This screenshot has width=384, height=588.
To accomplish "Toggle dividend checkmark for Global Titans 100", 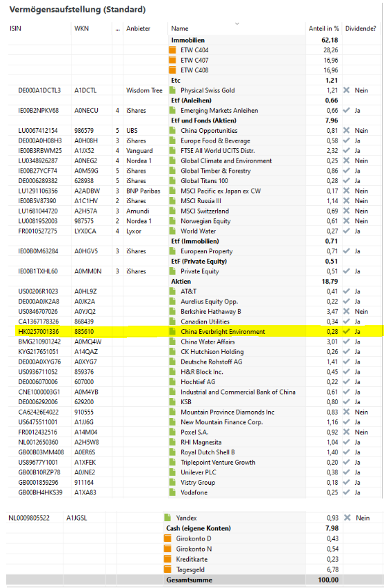I will [x=347, y=181].
